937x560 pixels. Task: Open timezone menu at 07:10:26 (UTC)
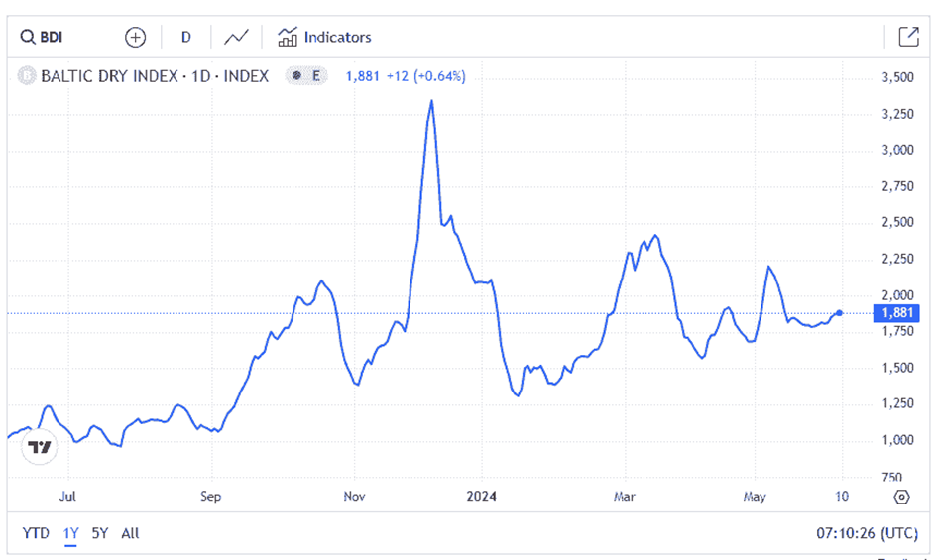(x=867, y=533)
